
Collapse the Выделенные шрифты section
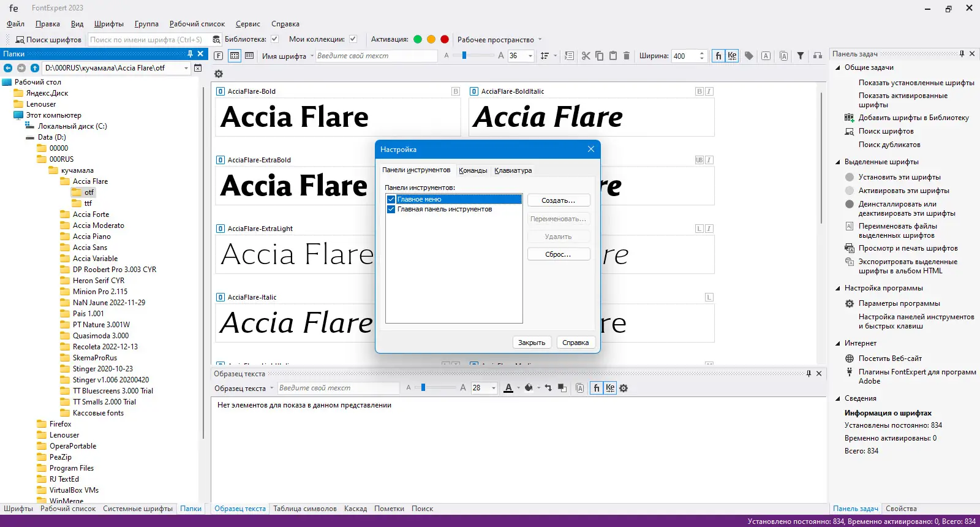click(838, 162)
